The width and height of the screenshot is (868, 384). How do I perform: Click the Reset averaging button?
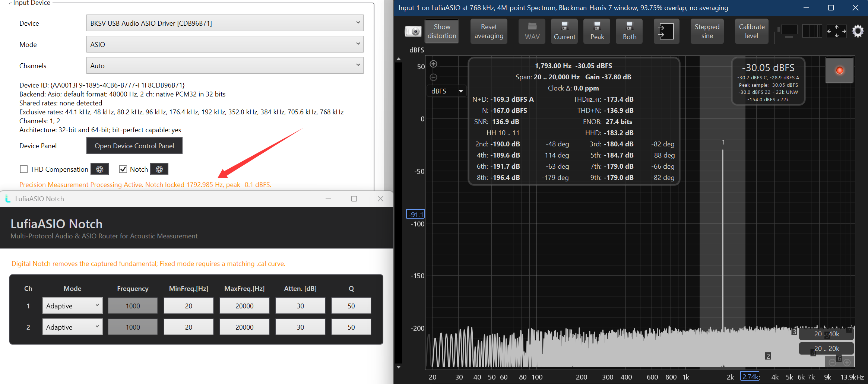pyautogui.click(x=489, y=31)
